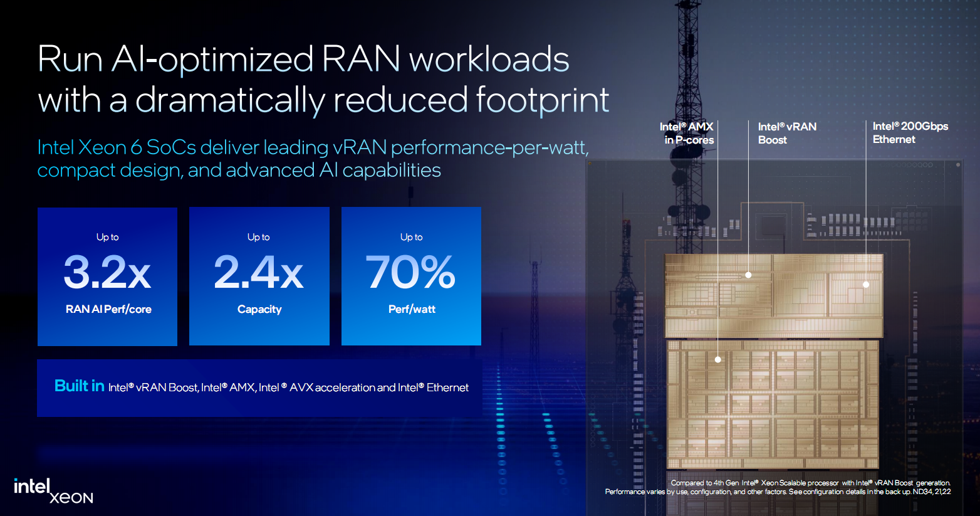Click the AMX callout dot on lower die

pyautogui.click(x=718, y=359)
